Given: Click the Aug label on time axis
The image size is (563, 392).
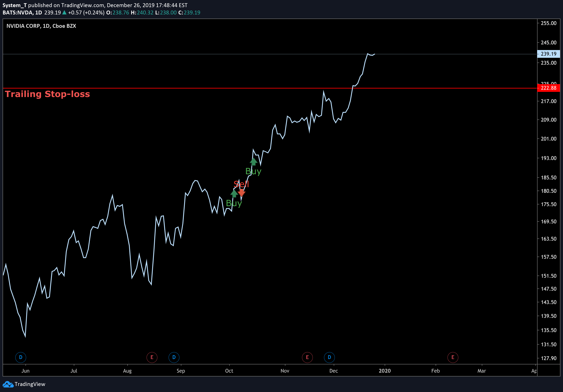Looking at the screenshot, I should (x=127, y=371).
